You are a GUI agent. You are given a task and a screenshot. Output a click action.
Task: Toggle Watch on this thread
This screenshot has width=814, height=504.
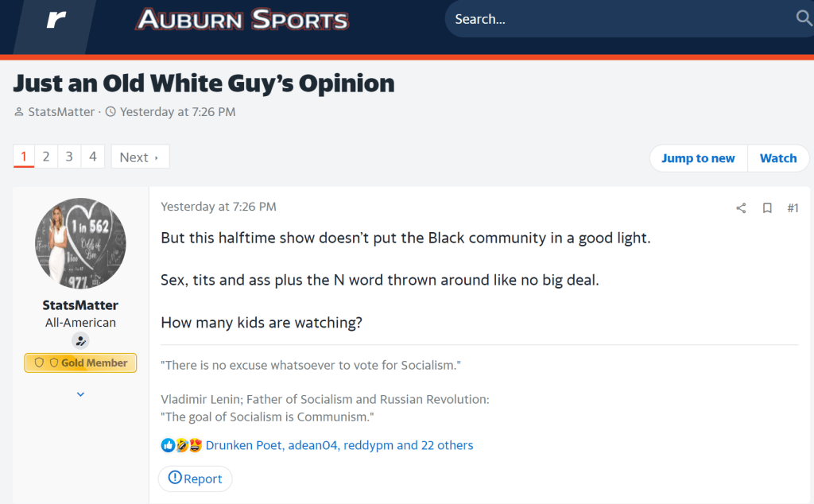tap(777, 158)
